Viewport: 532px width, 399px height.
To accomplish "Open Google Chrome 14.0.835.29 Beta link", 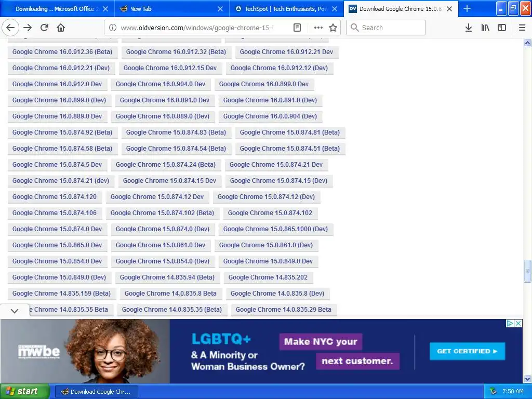I will point(284,310).
